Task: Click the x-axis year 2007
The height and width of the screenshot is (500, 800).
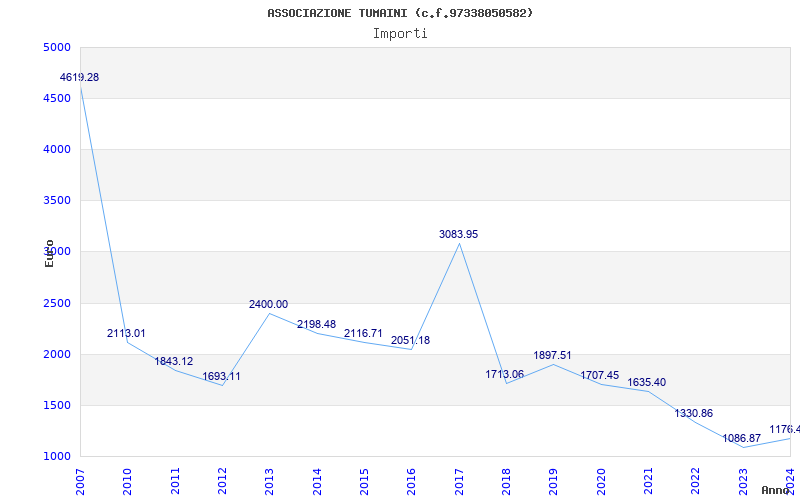Action: point(80,482)
